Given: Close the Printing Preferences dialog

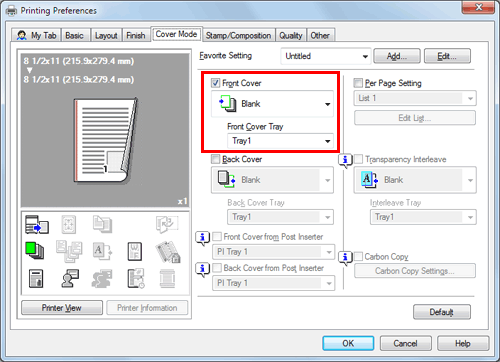Looking at the screenshot, I should [x=478, y=7].
